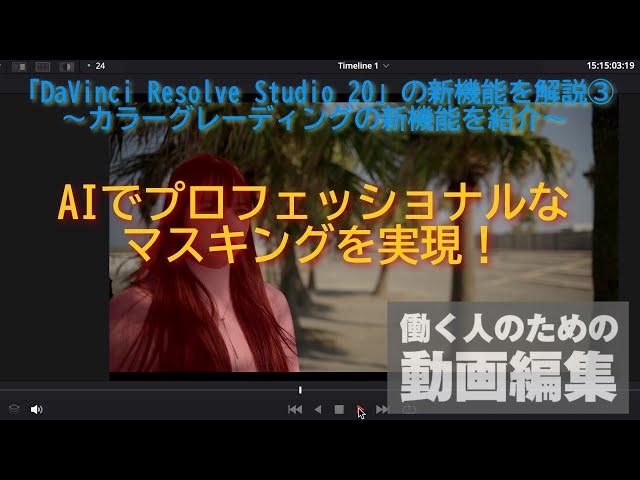Mute audio with the speaker icon
The width and height of the screenshot is (640, 480).
37,409
